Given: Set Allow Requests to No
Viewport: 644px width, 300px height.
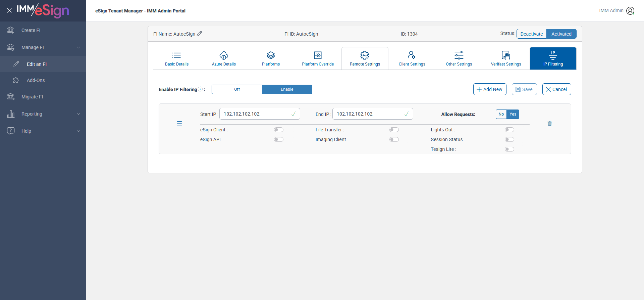Looking at the screenshot, I should [x=501, y=114].
